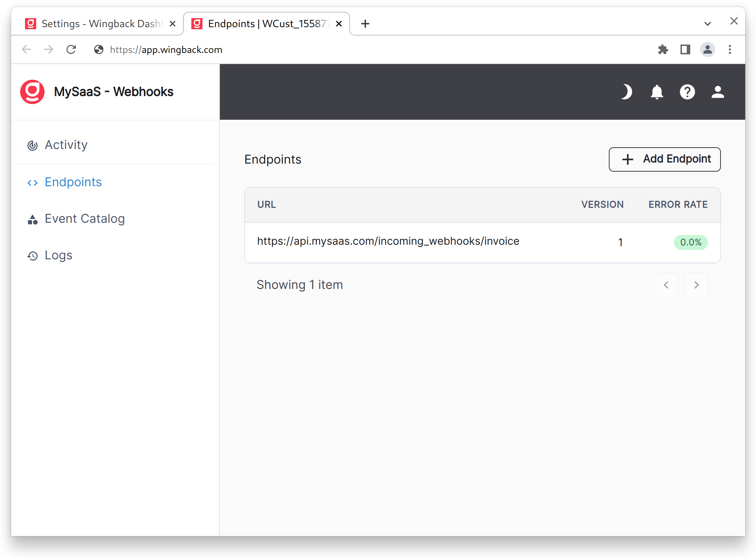The image size is (756, 558).
Task: Open Logs in the sidebar
Action: (58, 256)
